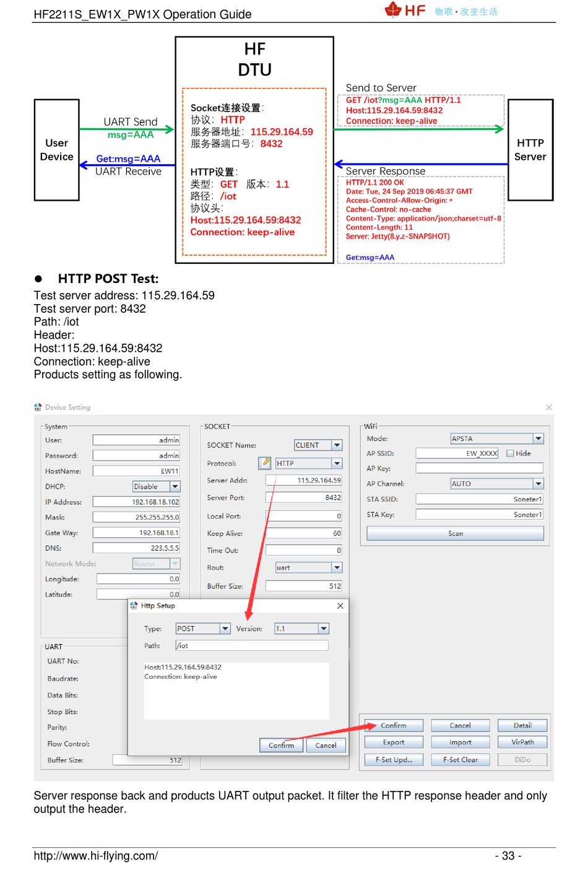Click Cancel in the Device Setting button panel
This screenshot has height=872, width=588.
point(460,725)
